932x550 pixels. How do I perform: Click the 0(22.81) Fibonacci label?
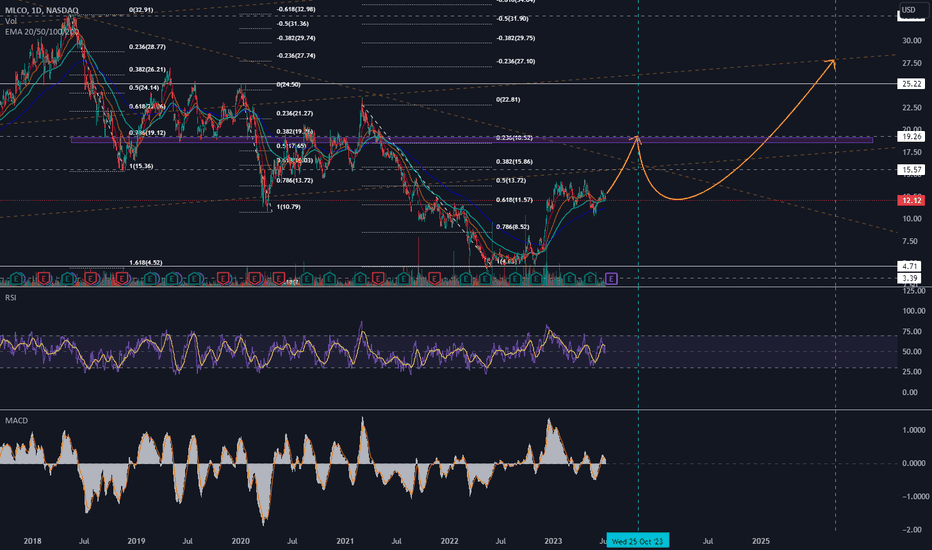pyautogui.click(x=508, y=99)
